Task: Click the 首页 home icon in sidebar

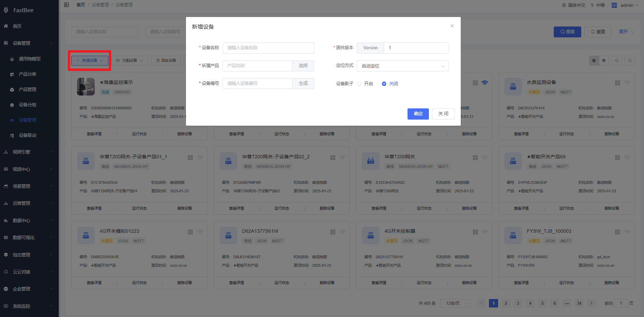Action: click(x=6, y=26)
